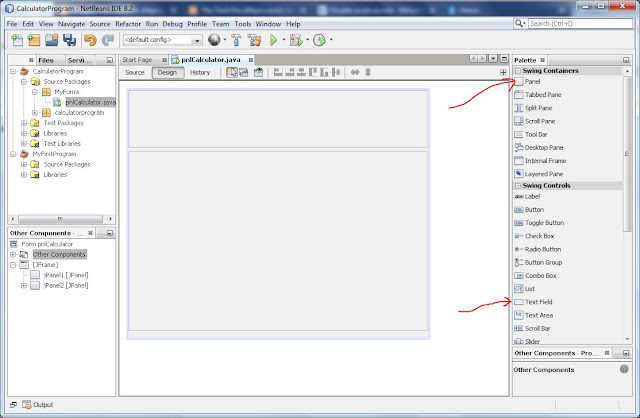Open the Tools menu

click(242, 24)
